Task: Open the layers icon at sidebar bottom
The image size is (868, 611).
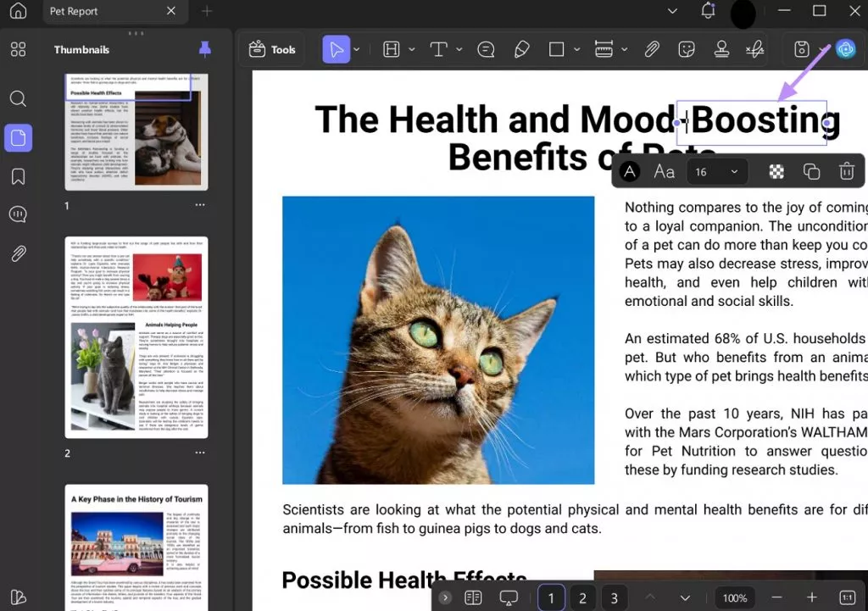Action: pos(18,597)
